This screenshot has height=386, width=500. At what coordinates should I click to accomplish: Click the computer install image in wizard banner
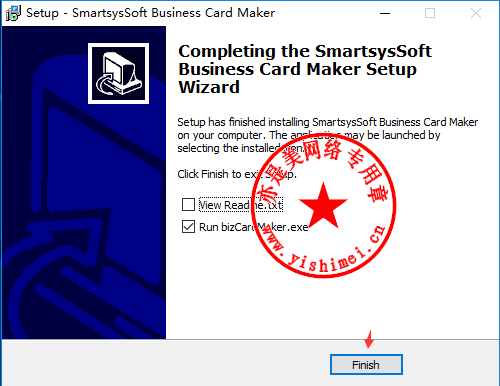(118, 73)
